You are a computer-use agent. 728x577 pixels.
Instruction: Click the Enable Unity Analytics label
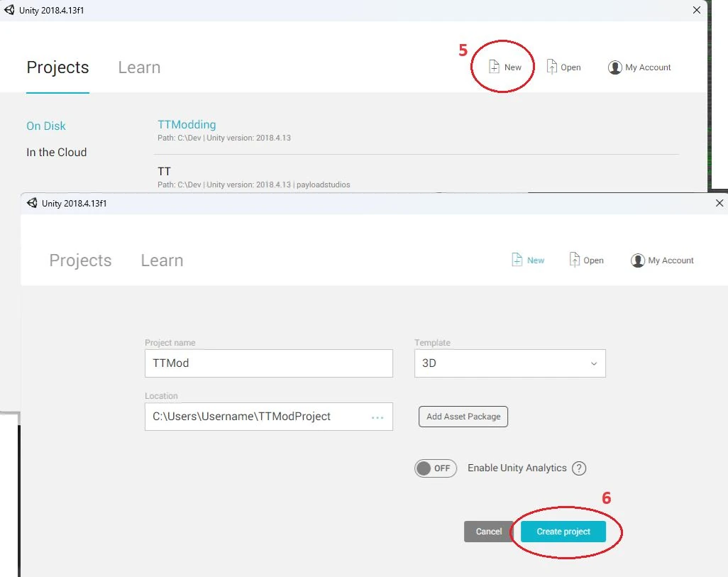[x=517, y=468]
